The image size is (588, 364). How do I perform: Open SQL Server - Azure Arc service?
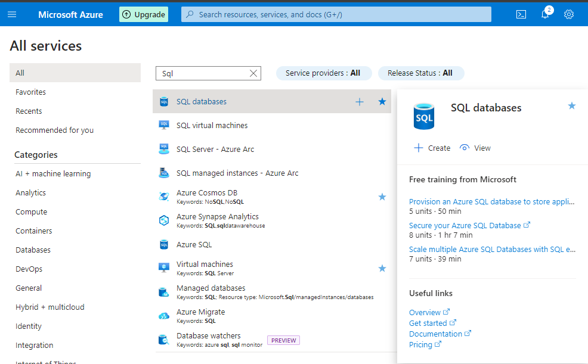coord(215,149)
